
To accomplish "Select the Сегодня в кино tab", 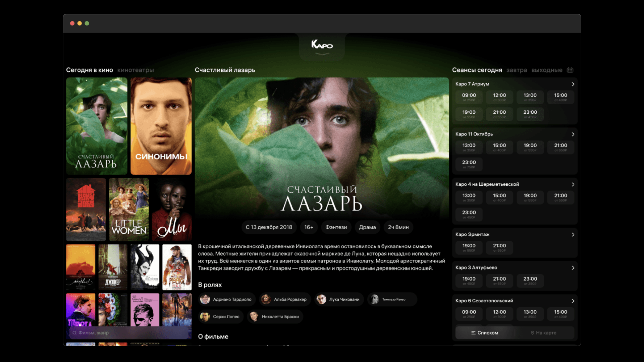I will point(90,70).
